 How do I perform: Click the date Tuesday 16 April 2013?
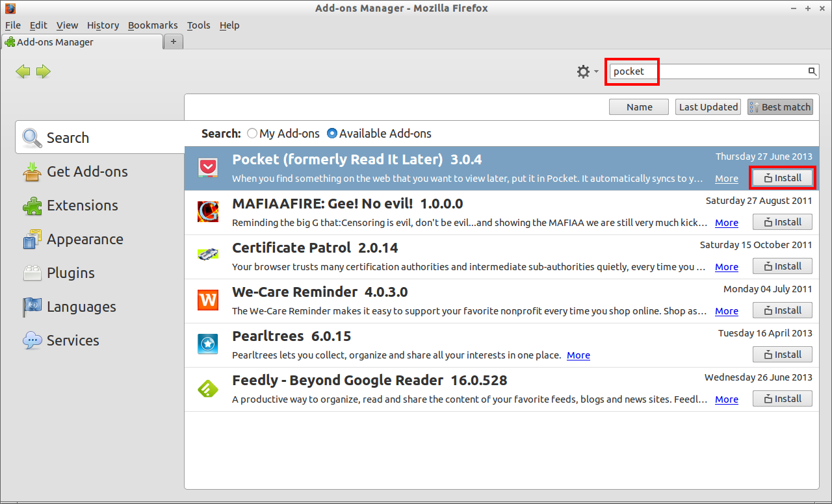pyautogui.click(x=765, y=333)
